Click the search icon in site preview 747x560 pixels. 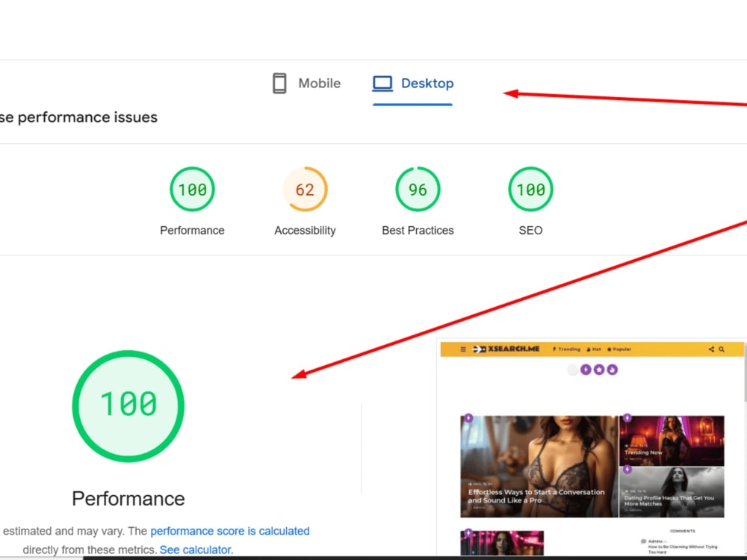[x=722, y=349]
